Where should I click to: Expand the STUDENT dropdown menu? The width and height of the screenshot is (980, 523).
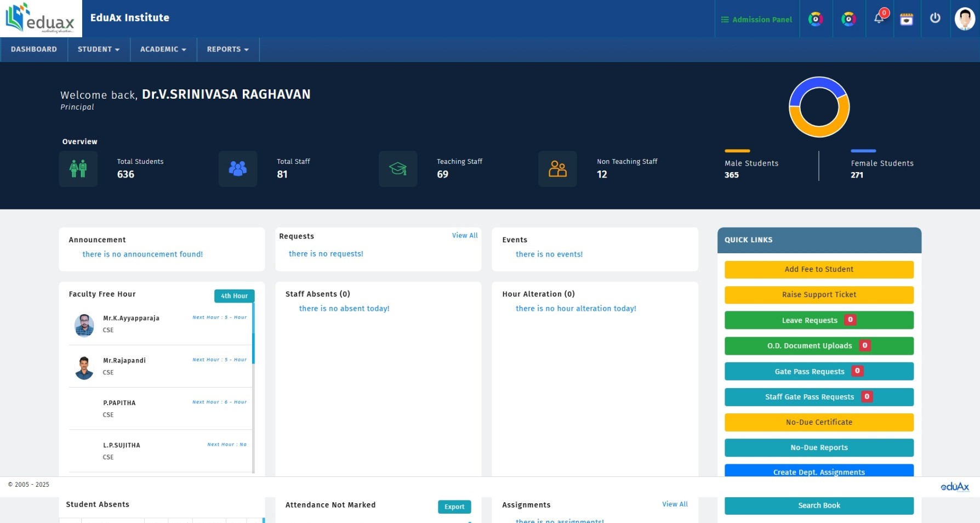click(99, 49)
